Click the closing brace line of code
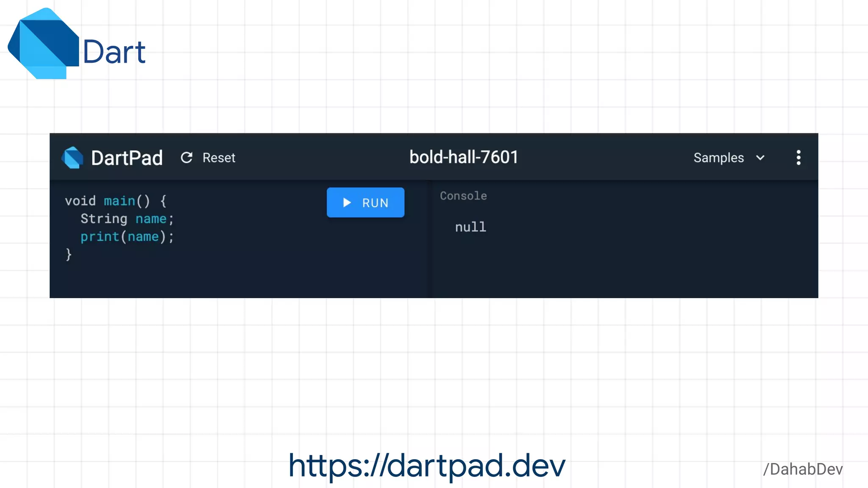 [x=69, y=255]
